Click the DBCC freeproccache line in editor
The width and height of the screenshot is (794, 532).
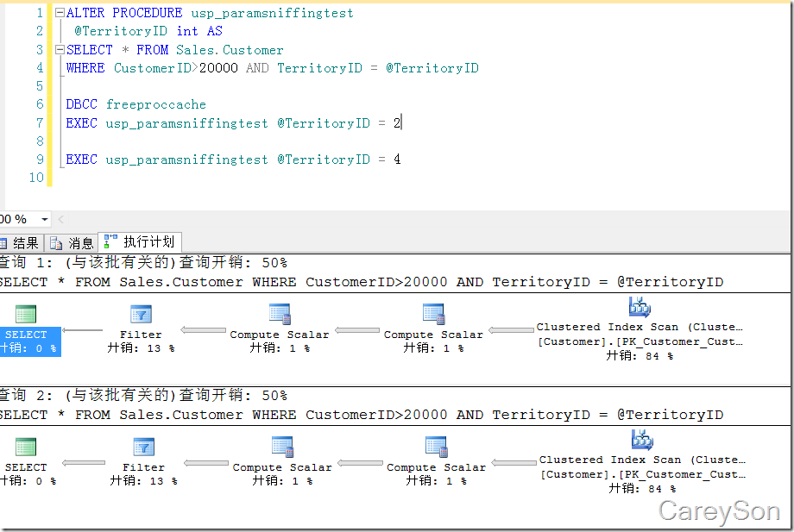tap(135, 104)
